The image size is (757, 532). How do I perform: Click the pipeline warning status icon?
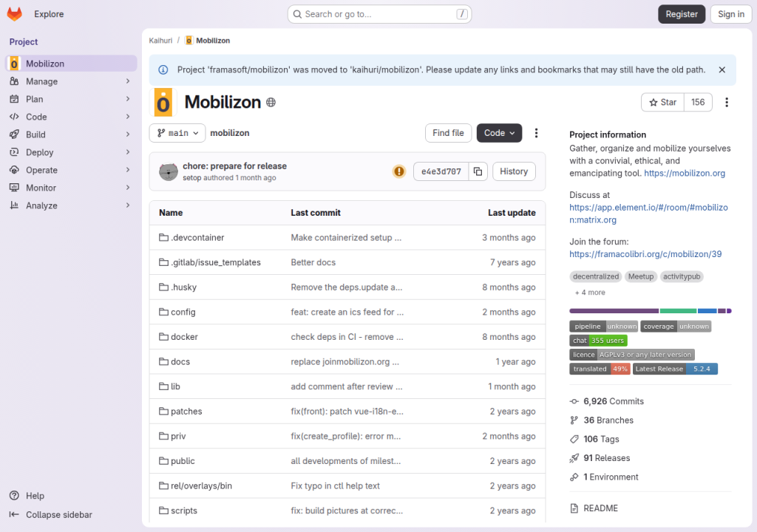pyautogui.click(x=399, y=171)
